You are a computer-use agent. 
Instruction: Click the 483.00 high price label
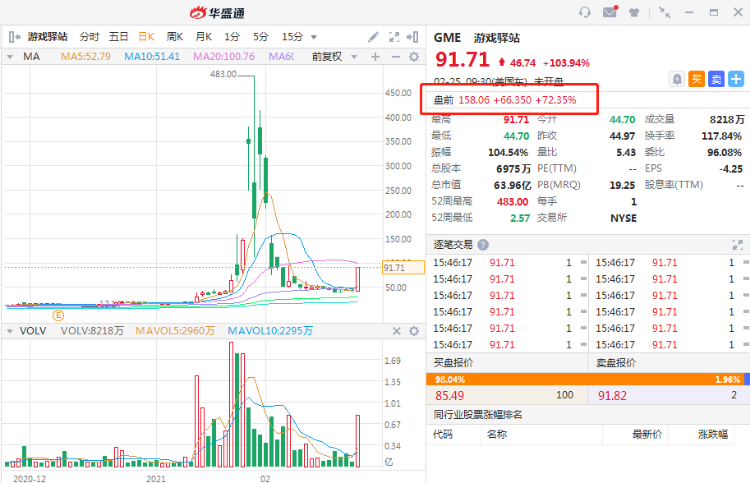[x=223, y=74]
